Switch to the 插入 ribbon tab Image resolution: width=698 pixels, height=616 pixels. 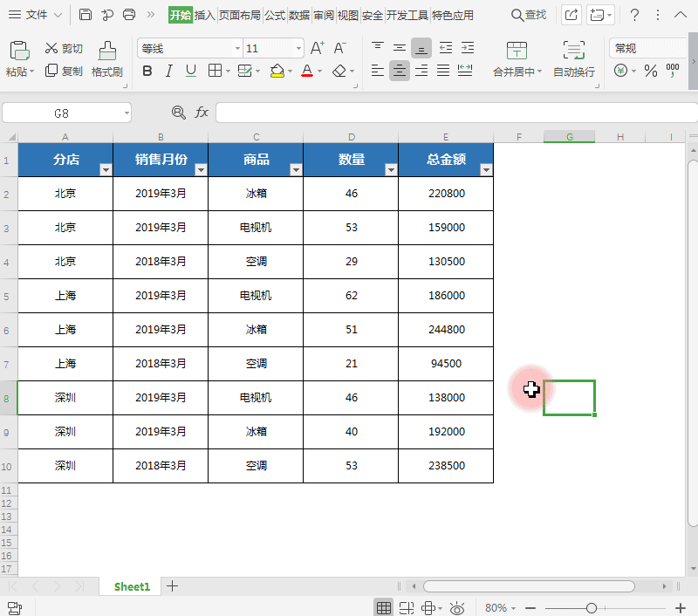205,14
